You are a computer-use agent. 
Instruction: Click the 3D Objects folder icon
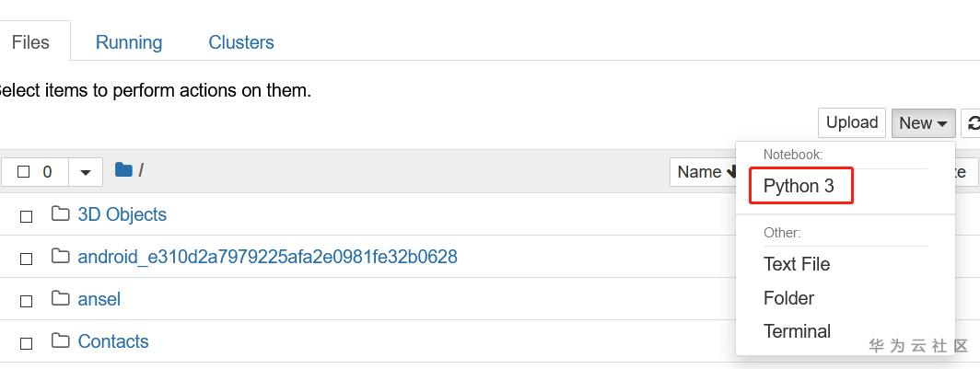click(61, 214)
